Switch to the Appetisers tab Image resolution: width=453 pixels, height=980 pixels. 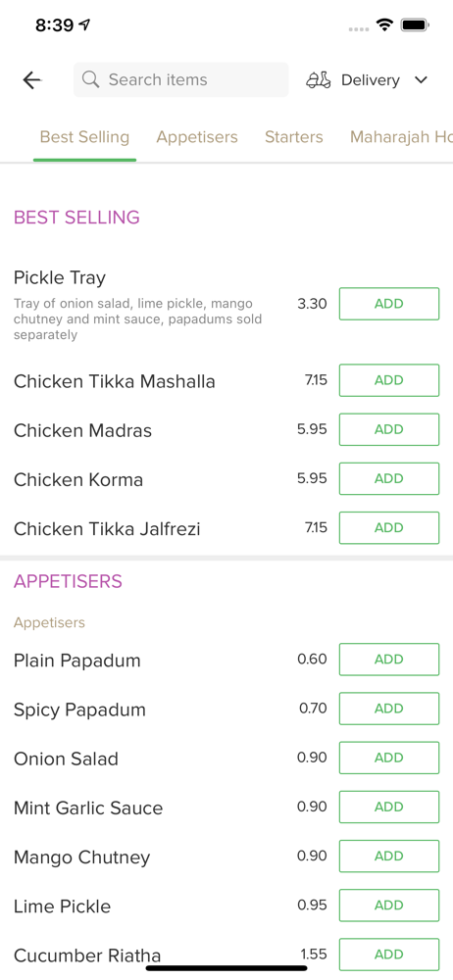point(197,137)
